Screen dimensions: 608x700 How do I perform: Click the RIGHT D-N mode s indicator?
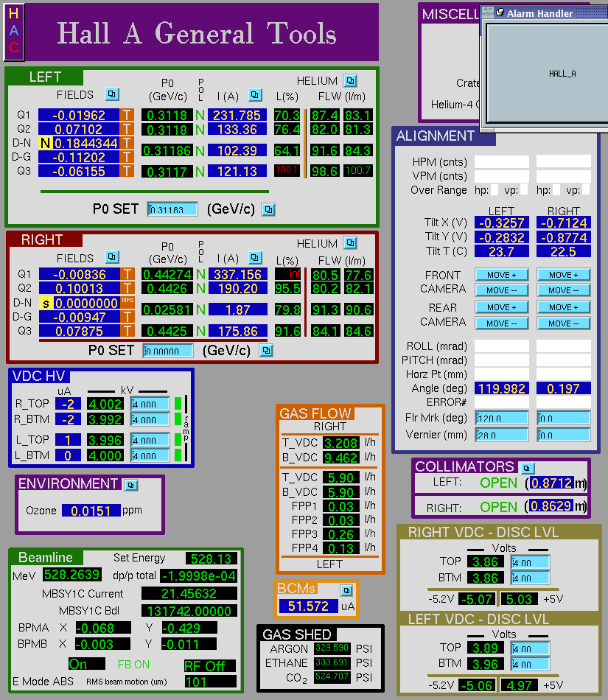(x=46, y=303)
